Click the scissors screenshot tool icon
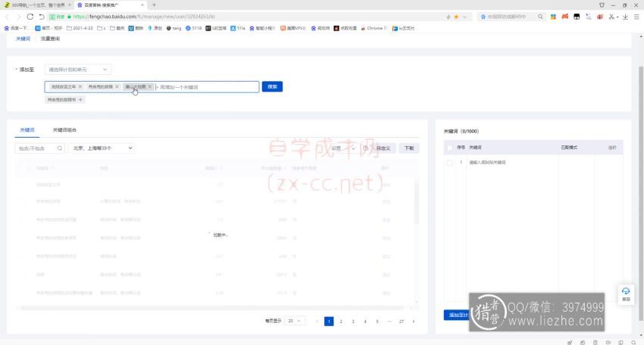 pos(611,17)
